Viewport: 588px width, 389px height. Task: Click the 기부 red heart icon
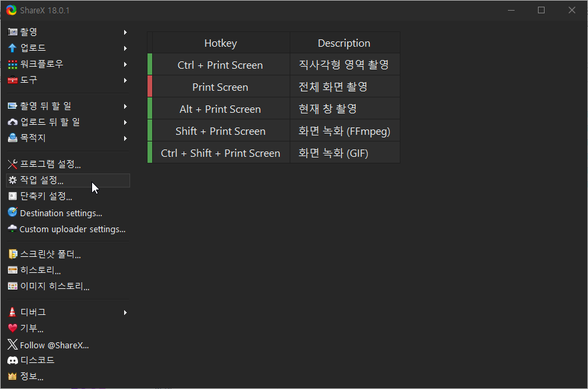13,328
